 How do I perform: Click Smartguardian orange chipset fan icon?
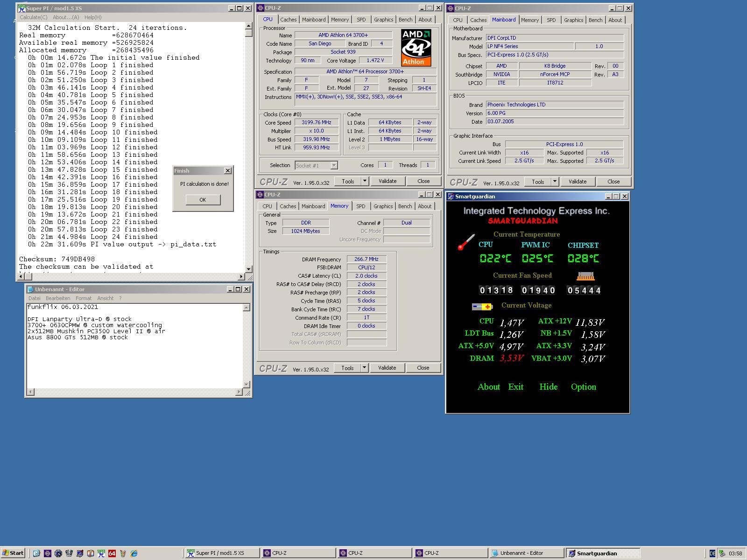[585, 276]
